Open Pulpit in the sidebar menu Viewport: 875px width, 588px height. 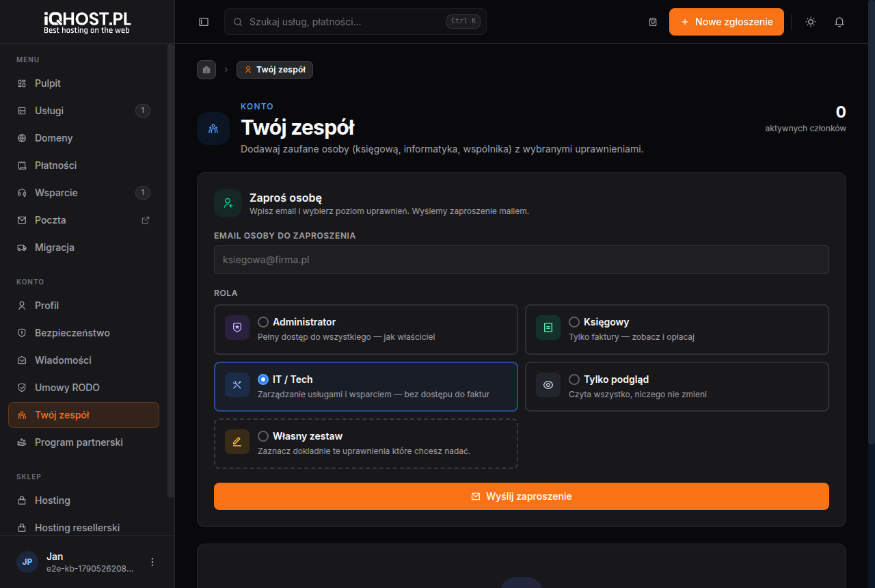(83, 83)
